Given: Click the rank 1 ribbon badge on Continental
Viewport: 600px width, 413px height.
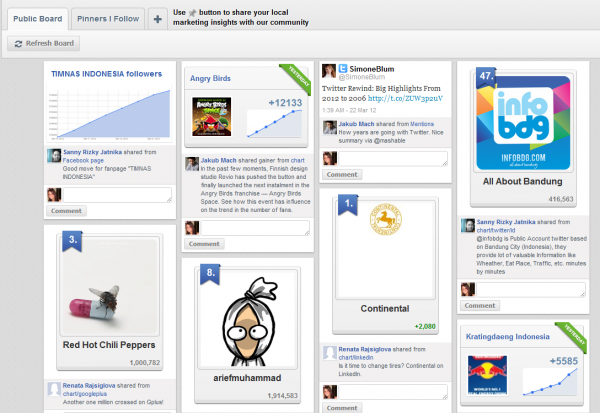Looking at the screenshot, I should pyautogui.click(x=348, y=204).
